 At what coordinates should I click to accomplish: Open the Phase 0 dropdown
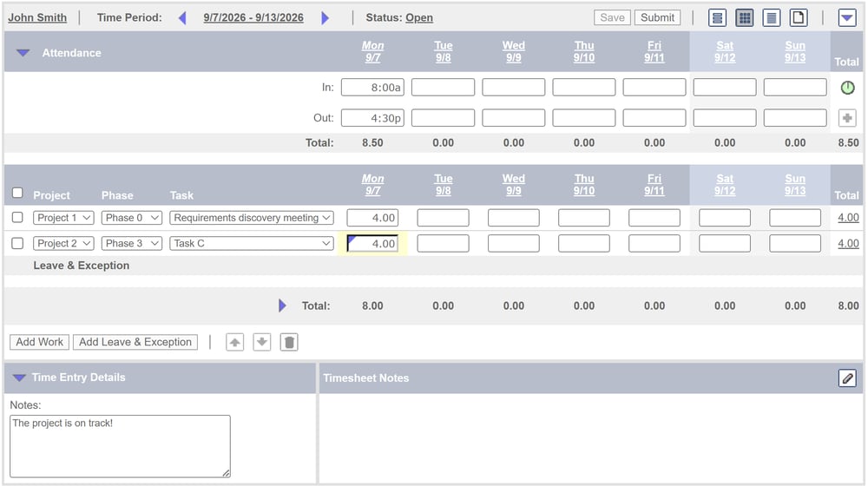pos(132,218)
